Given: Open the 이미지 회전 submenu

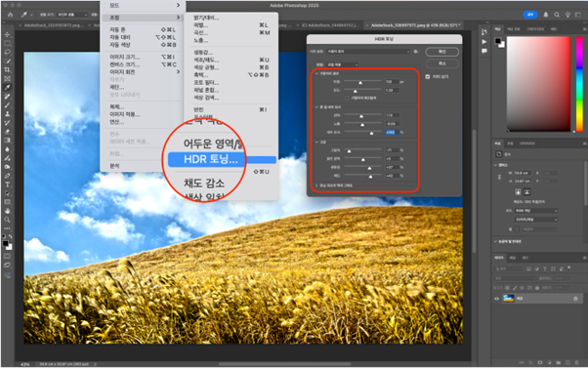Looking at the screenshot, I should click(x=143, y=72).
